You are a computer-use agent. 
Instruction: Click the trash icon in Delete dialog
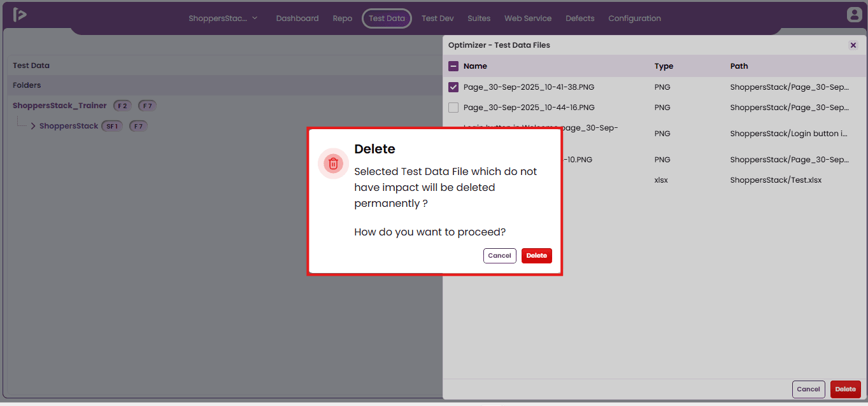tap(333, 164)
